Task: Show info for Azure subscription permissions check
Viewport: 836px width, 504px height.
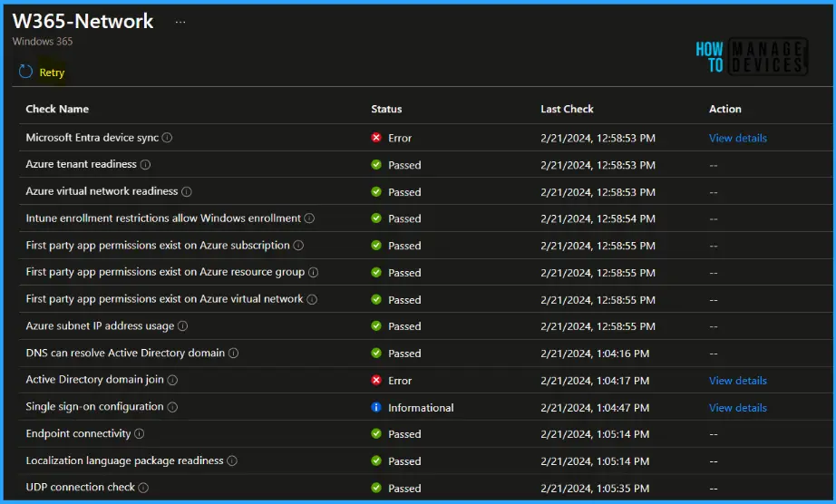Action: (298, 245)
